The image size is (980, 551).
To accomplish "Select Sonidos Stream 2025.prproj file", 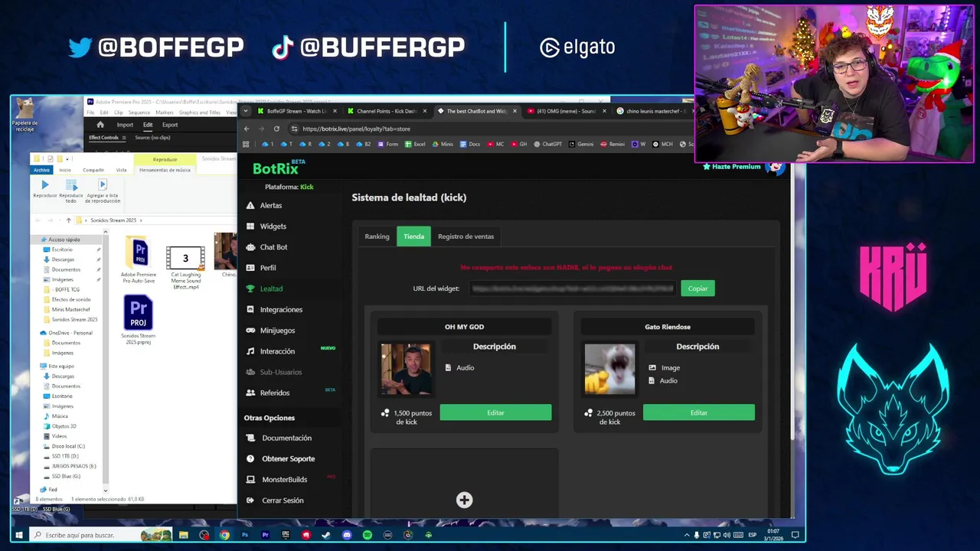I will (138, 321).
